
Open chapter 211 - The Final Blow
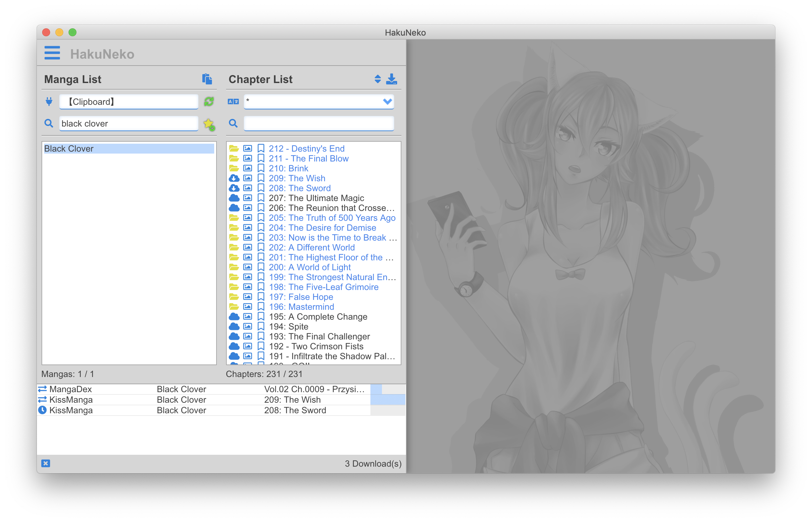(x=308, y=158)
